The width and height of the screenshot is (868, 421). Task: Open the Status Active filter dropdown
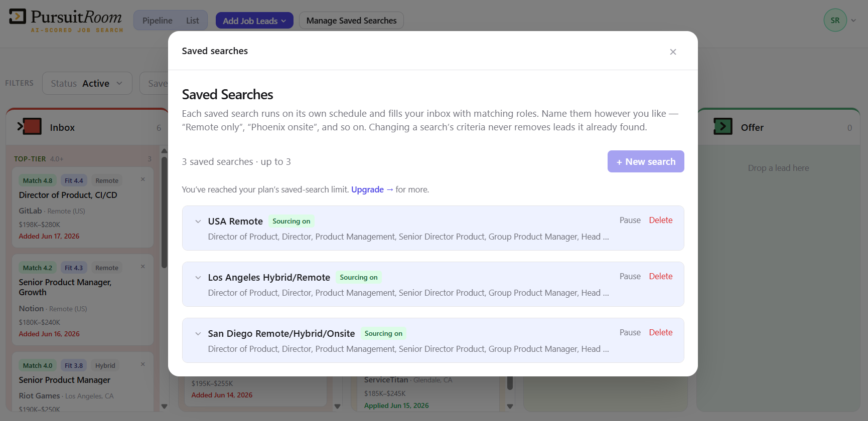tap(87, 83)
